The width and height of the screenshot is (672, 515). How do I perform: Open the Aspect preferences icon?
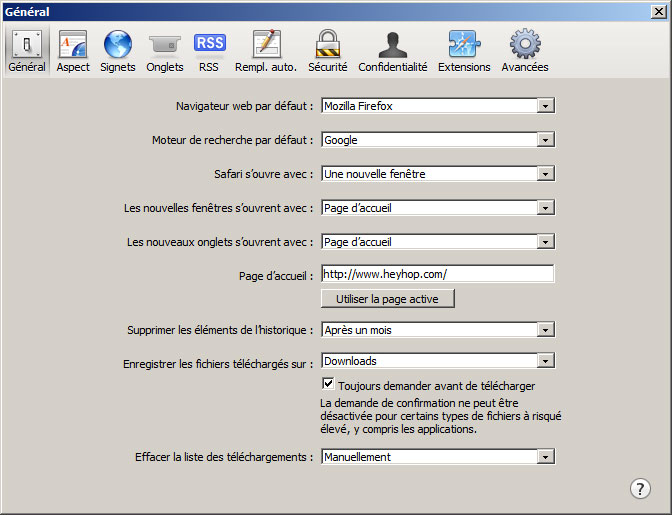click(x=73, y=51)
